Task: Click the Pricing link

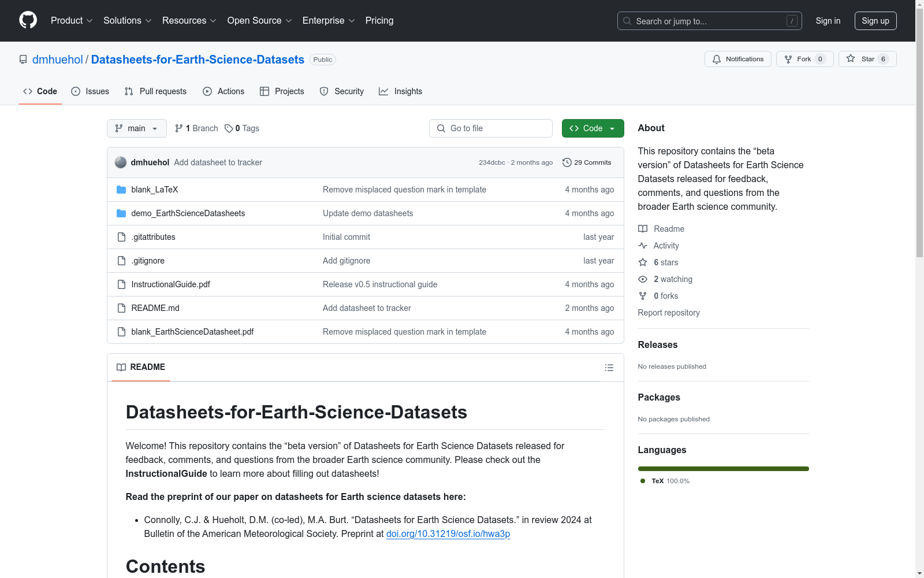Action: (x=379, y=20)
